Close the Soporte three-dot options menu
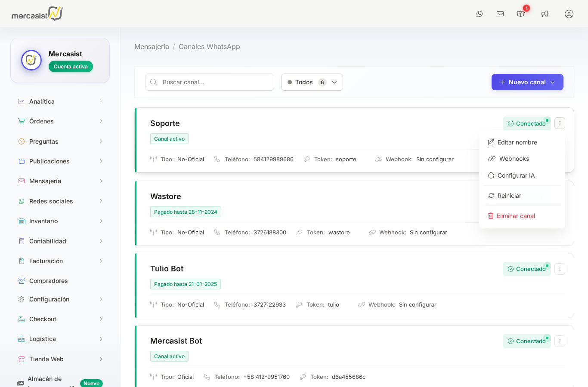The image size is (588, 387). click(x=560, y=123)
